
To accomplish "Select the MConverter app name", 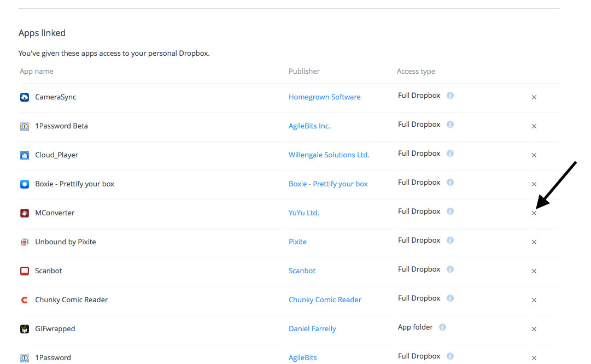I will (x=55, y=213).
